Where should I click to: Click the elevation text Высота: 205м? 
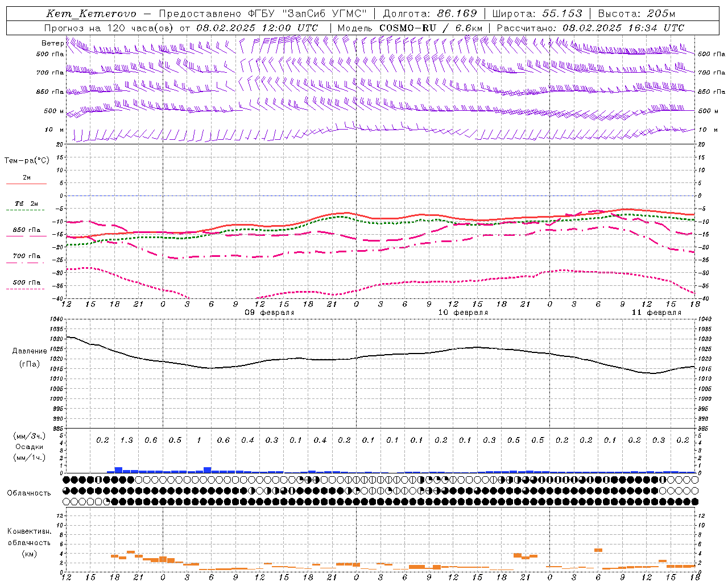[x=636, y=14]
